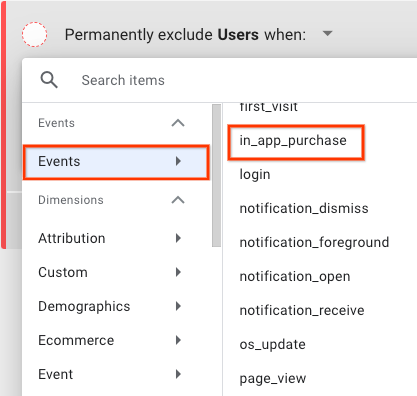Expand the Attribution dimension submenu
417x396 pixels.
pos(178,238)
